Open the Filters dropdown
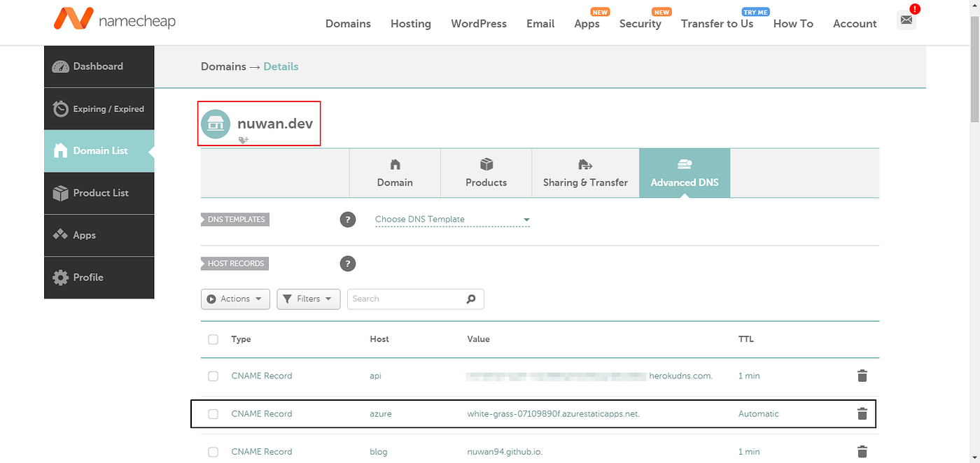 pyautogui.click(x=309, y=299)
